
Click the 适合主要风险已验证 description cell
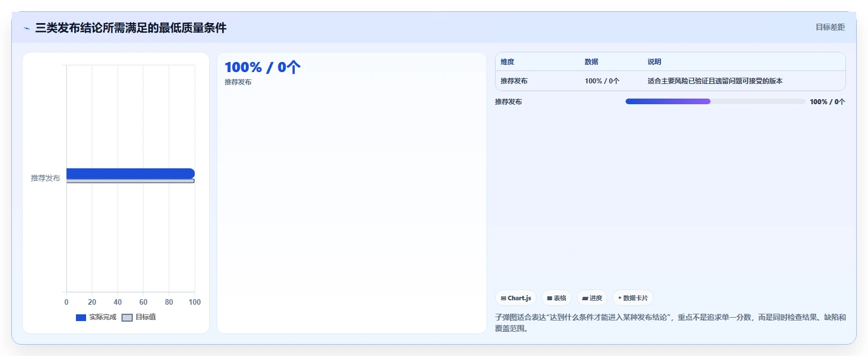[x=715, y=81]
